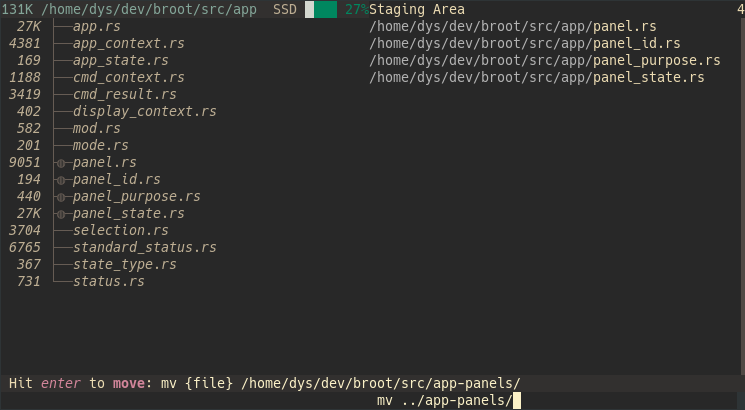Click staged marker icon beside panel_purpose.rs

[x=61, y=197]
